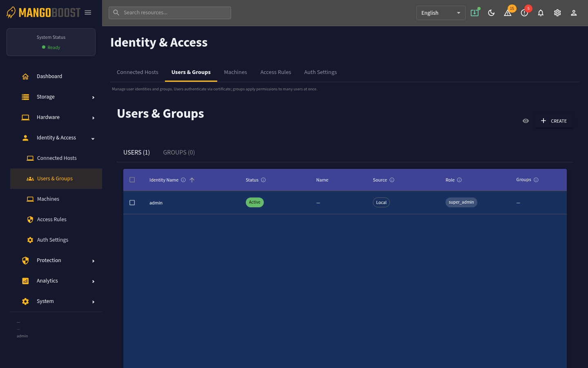Open settings gear icon in top bar
Image resolution: width=588 pixels, height=368 pixels.
[557, 13]
